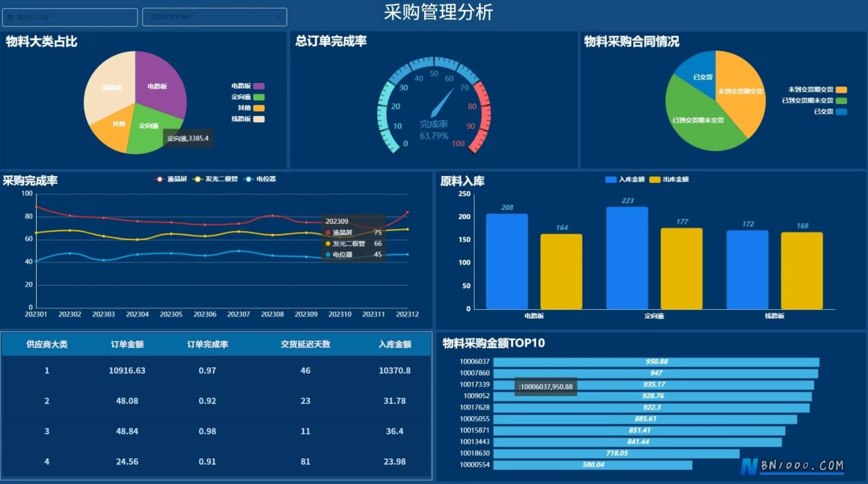Click order amount cell 24.56
Viewport: 868px width, 484px height.
[127, 461]
